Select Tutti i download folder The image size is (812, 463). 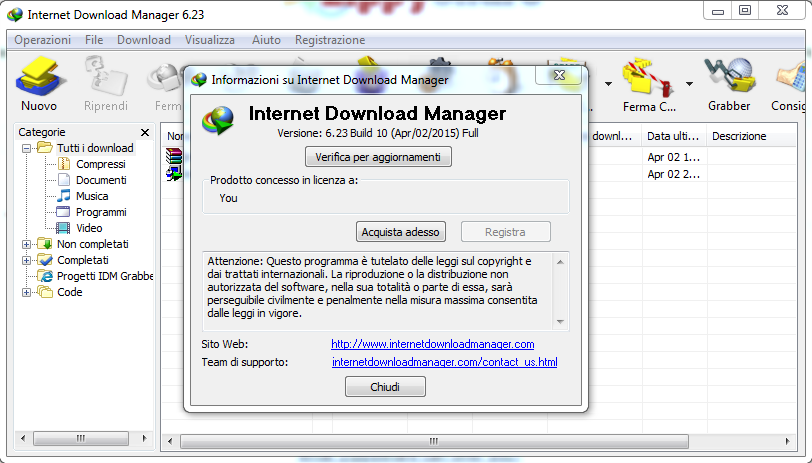click(x=95, y=148)
